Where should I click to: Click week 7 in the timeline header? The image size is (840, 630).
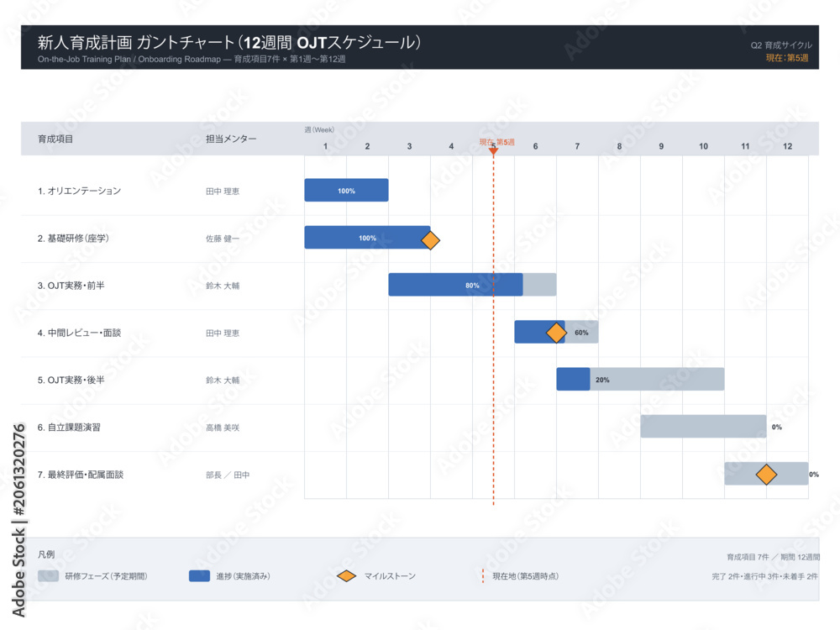[577, 146]
